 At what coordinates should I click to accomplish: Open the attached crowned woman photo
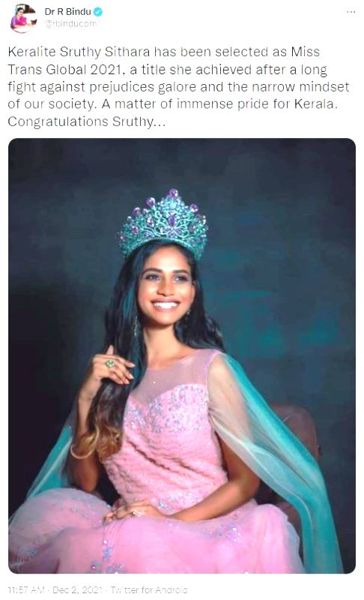coord(182,355)
